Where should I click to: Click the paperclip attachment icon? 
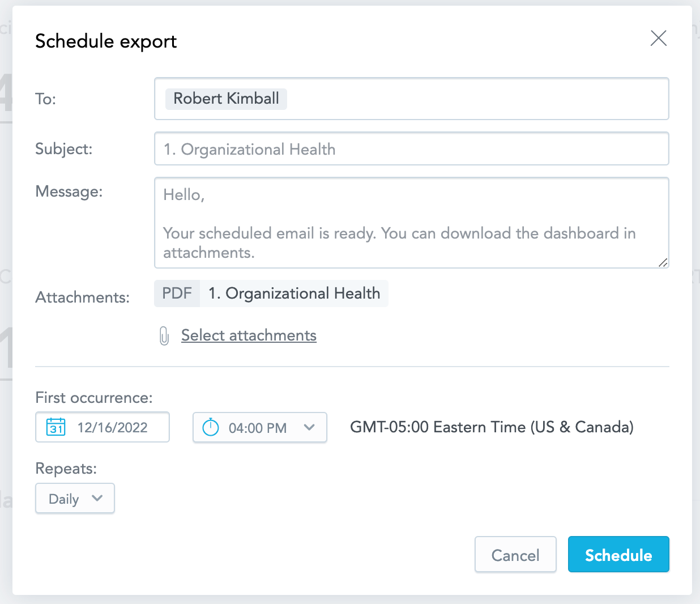click(164, 336)
